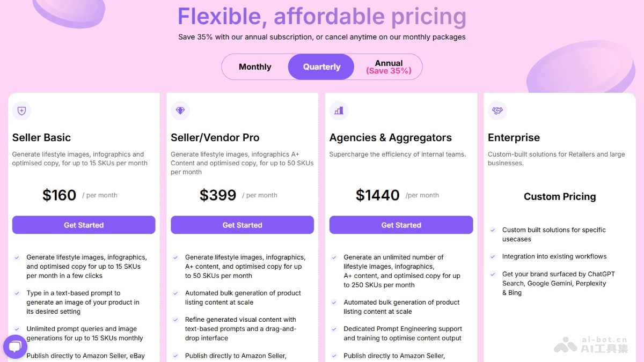Screen dimensions: 644x362
Task: Open the chat widget bubble
Action: [x=15, y=346]
